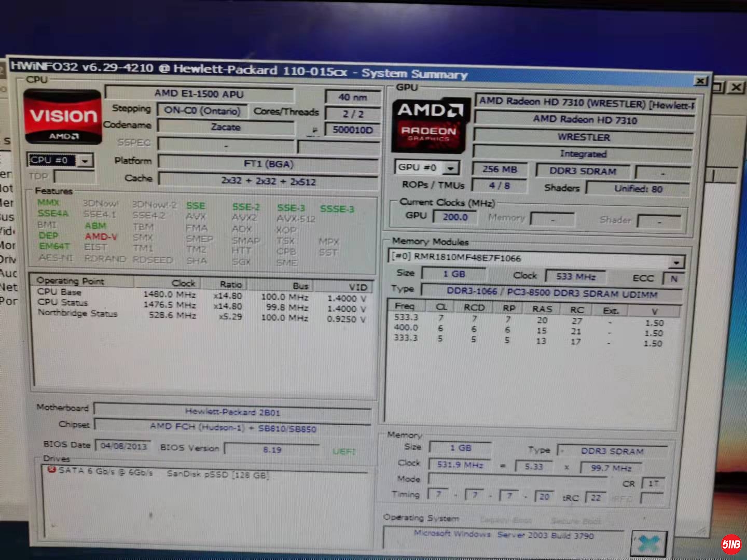Click the Radeon HD 7310 WRESTLER GPU field
The image size is (747, 560).
[586, 102]
